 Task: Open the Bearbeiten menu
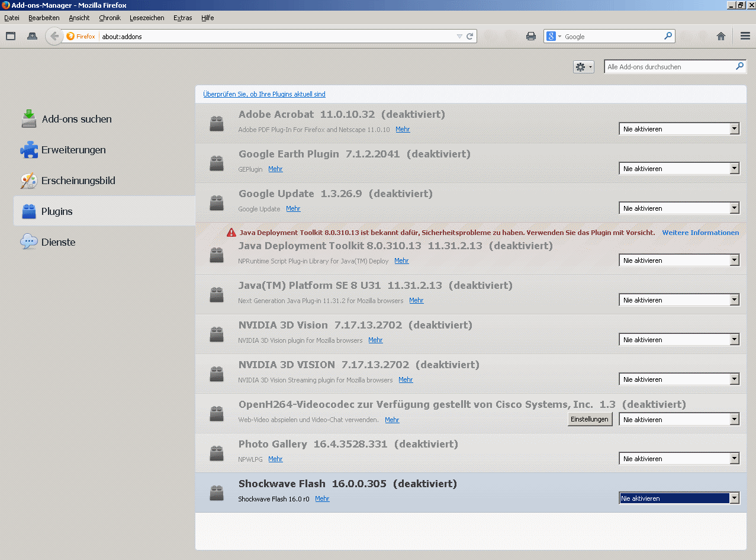[x=44, y=18]
